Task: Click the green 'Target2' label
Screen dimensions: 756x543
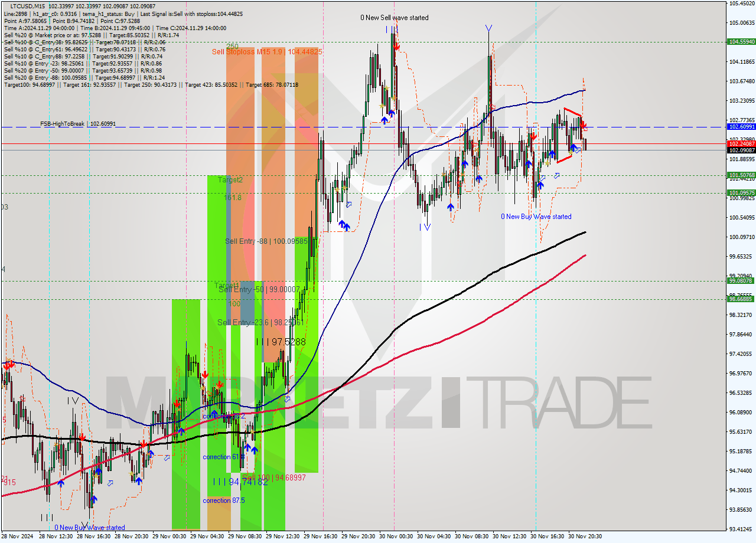Action: [230, 179]
